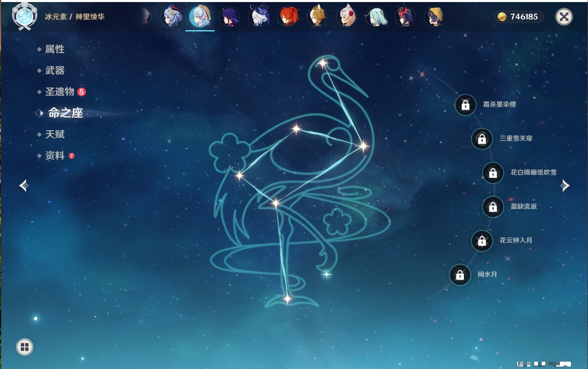Open the grid menu button at the bottom left

point(24,347)
